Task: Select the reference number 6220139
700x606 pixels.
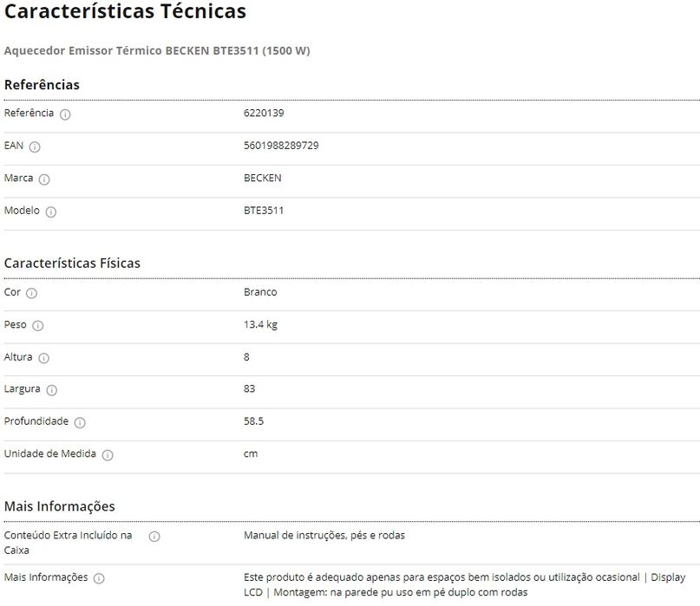Action: click(264, 114)
